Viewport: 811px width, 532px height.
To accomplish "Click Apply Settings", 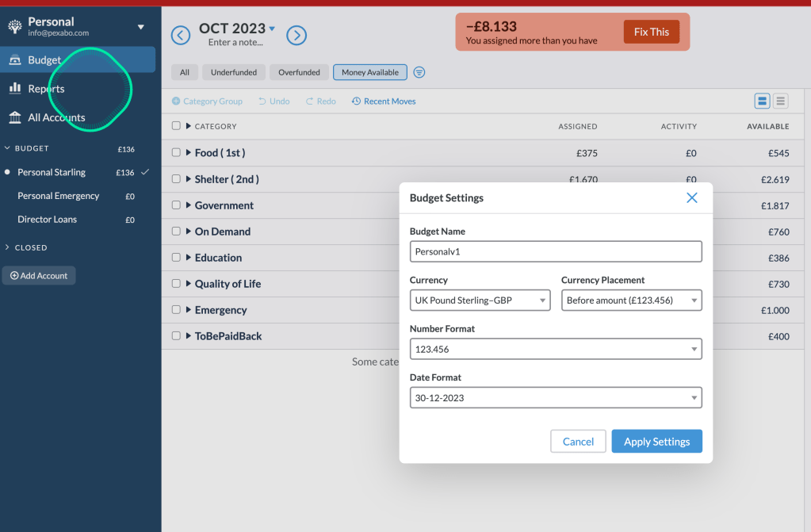I will (x=657, y=442).
